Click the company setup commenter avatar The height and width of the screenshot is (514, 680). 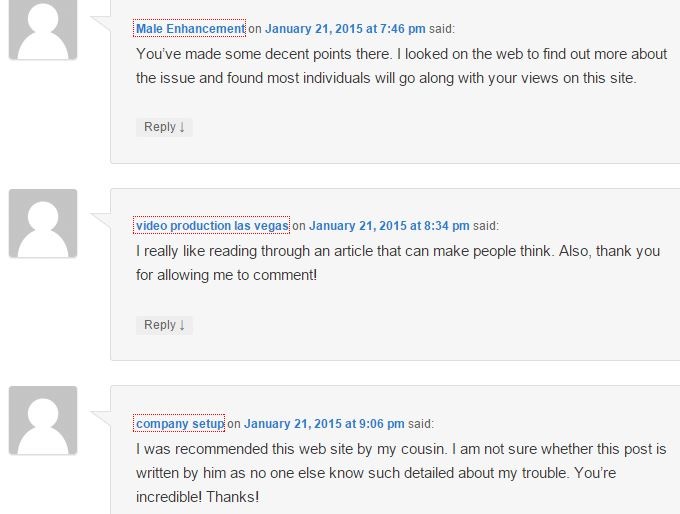click(43, 420)
